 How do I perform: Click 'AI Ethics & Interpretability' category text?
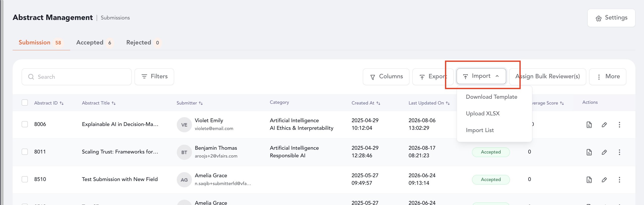point(302,128)
